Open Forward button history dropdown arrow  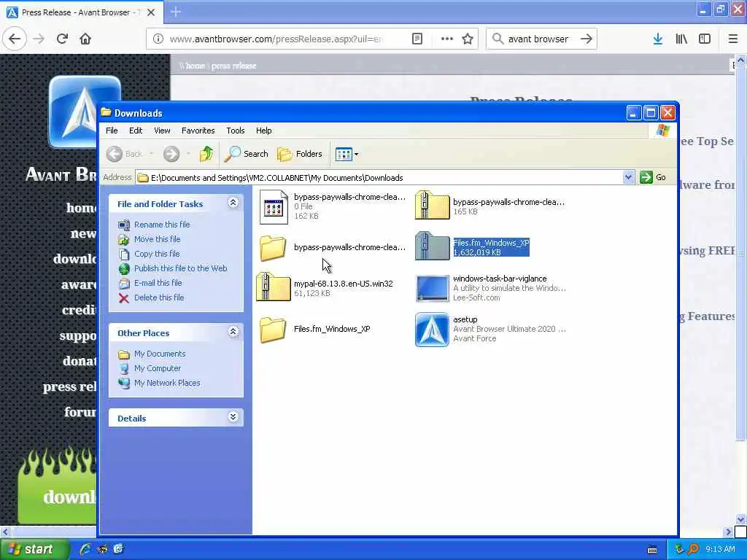189,154
